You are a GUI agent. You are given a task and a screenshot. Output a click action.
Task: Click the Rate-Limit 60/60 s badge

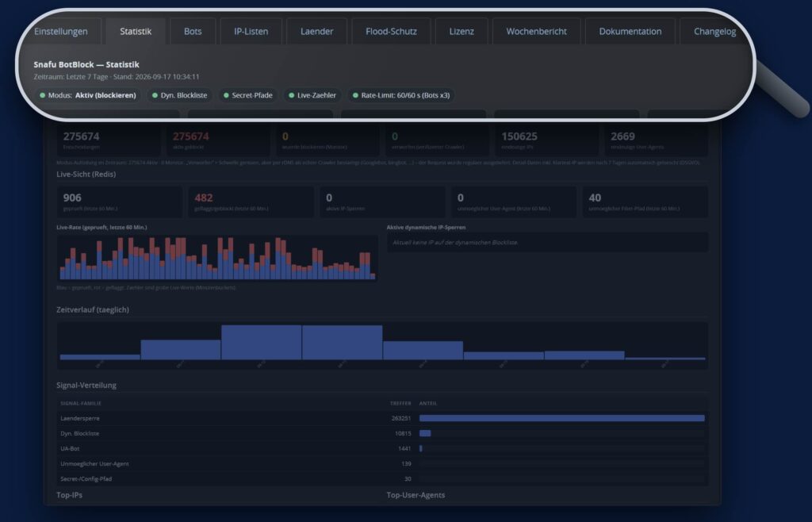[400, 95]
